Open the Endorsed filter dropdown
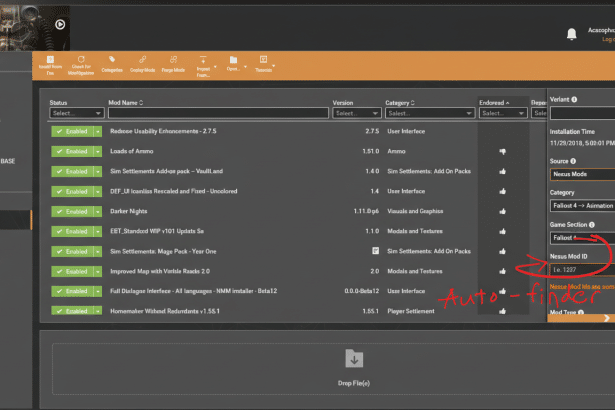 [x=503, y=113]
